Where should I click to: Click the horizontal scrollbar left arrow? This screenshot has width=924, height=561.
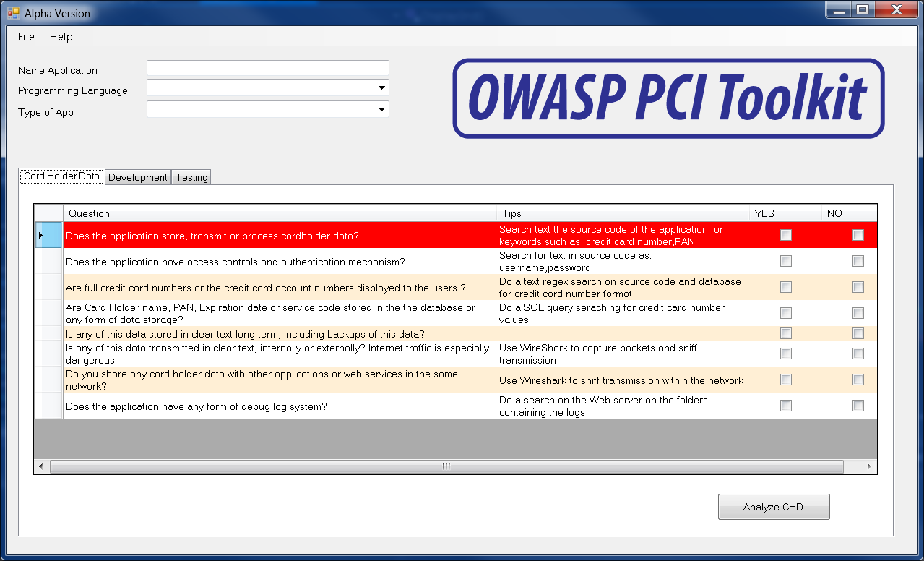(41, 467)
